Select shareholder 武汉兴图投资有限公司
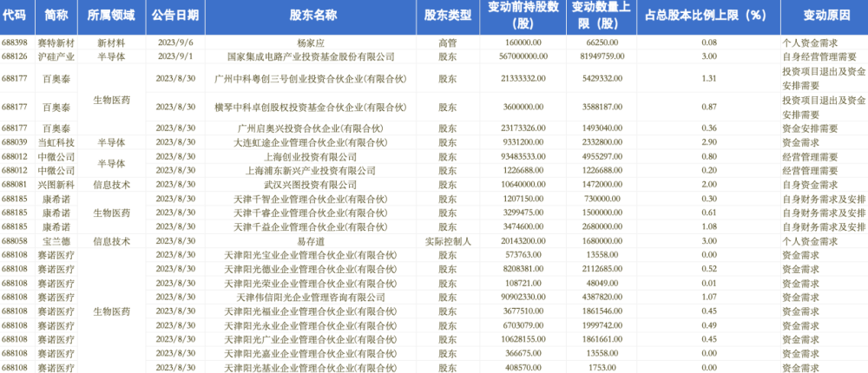Image resolution: width=868 pixels, height=373 pixels. click(x=311, y=185)
